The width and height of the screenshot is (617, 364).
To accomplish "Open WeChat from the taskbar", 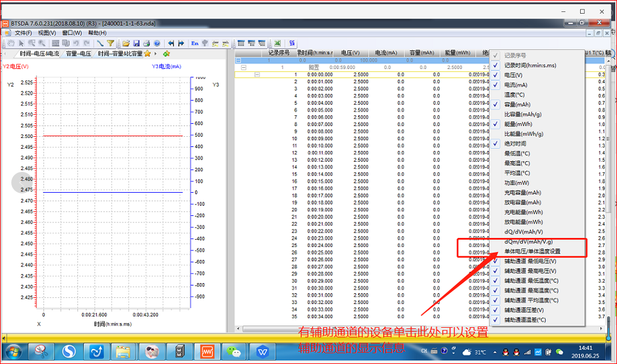I will coord(234,352).
